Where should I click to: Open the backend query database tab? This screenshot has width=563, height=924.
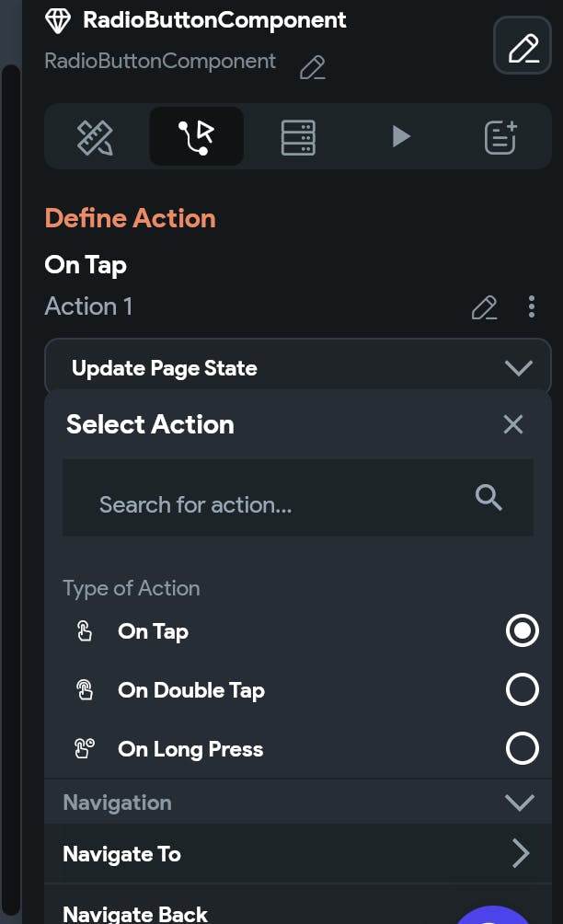(298, 137)
